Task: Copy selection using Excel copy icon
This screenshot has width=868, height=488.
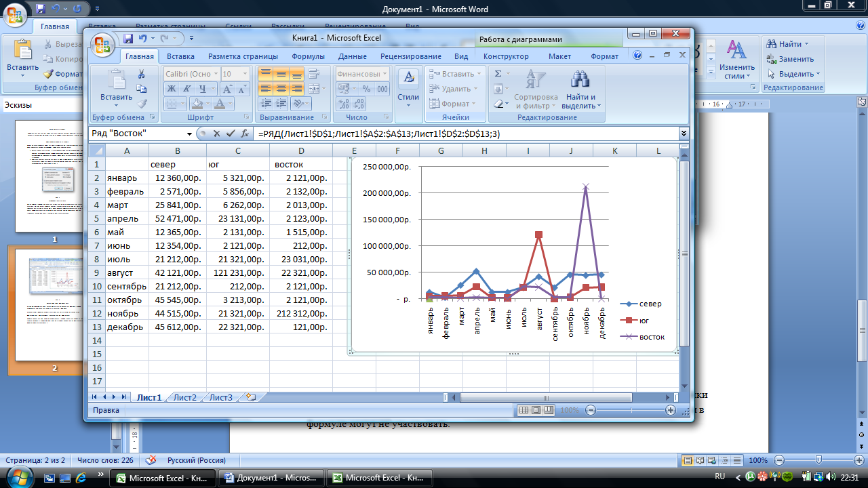Action: point(141,89)
